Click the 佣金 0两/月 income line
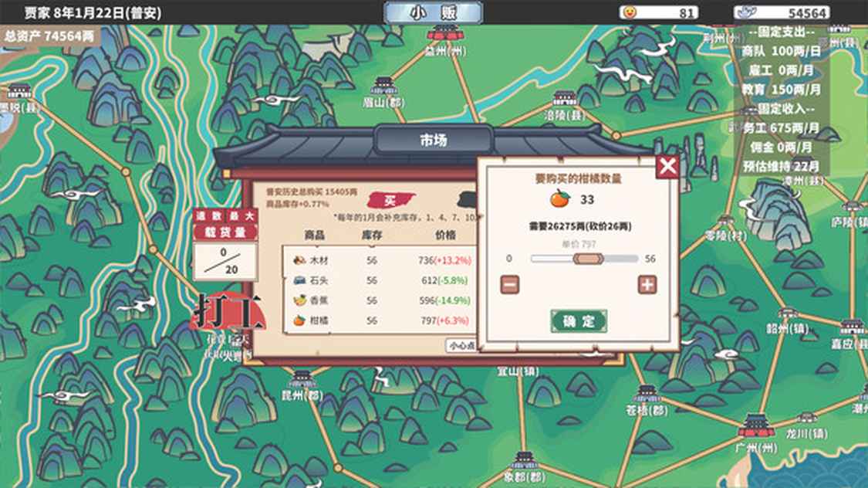868x488 pixels. pyautogui.click(x=781, y=147)
